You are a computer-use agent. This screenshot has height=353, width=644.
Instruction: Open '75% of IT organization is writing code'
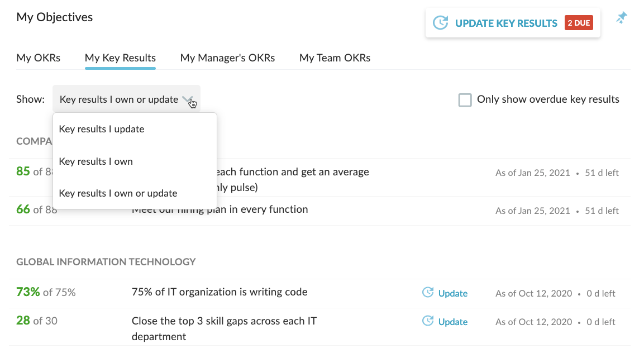point(220,292)
